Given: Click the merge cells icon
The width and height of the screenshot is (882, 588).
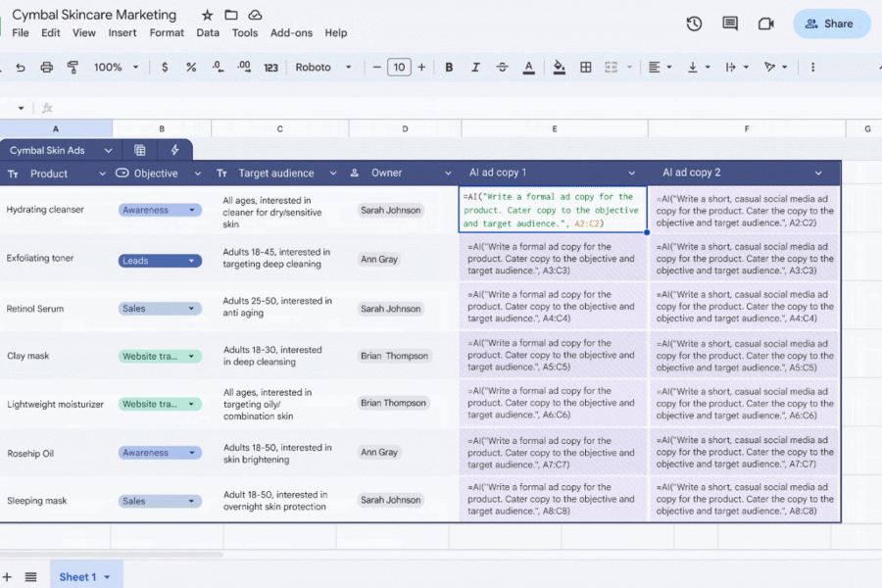Looking at the screenshot, I should [x=611, y=68].
